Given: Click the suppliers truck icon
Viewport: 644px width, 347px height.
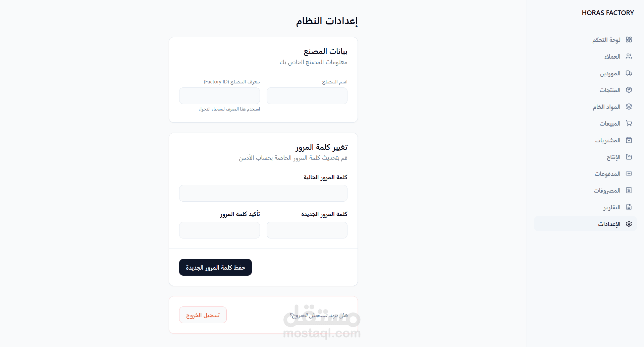Looking at the screenshot, I should pos(629,73).
